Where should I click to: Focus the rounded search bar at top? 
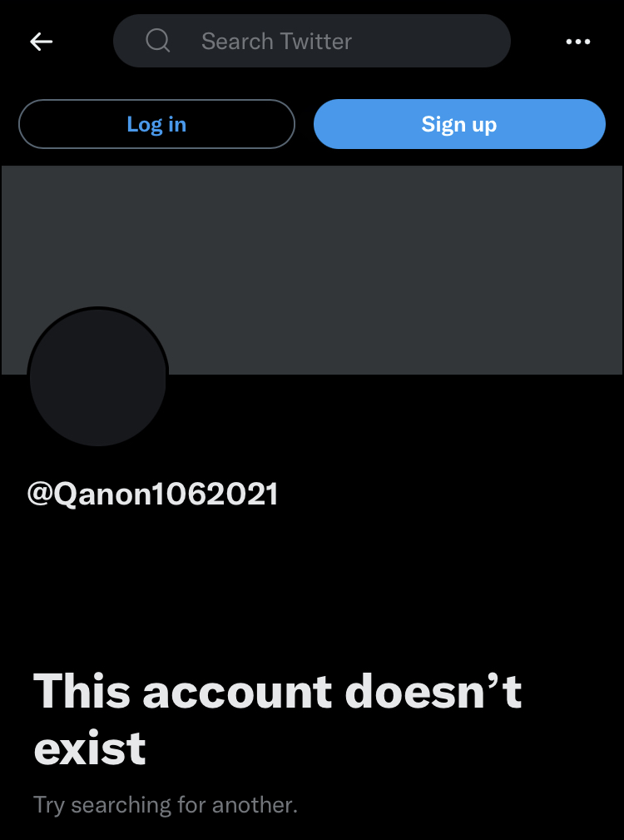pos(312,41)
